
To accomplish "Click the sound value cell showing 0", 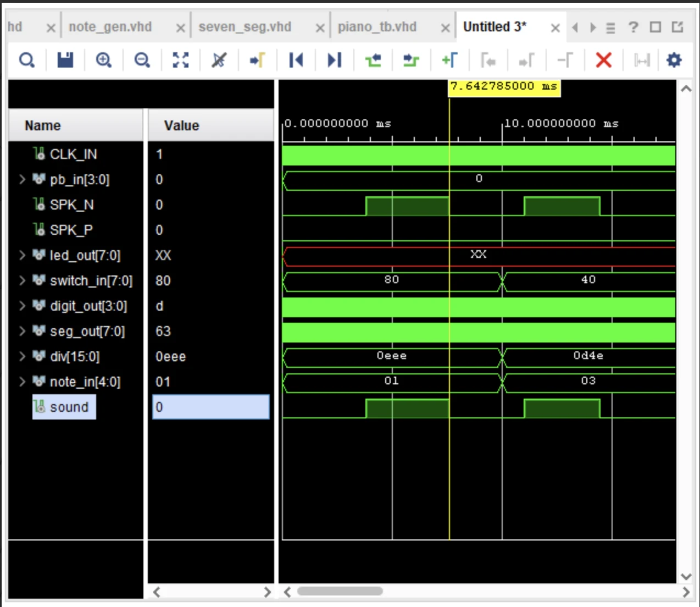I will (x=211, y=407).
